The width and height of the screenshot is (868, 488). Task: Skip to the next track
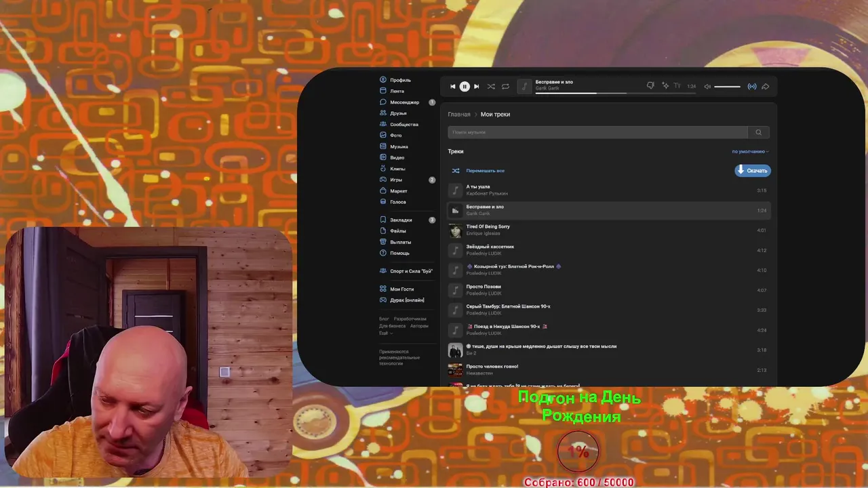click(x=476, y=86)
